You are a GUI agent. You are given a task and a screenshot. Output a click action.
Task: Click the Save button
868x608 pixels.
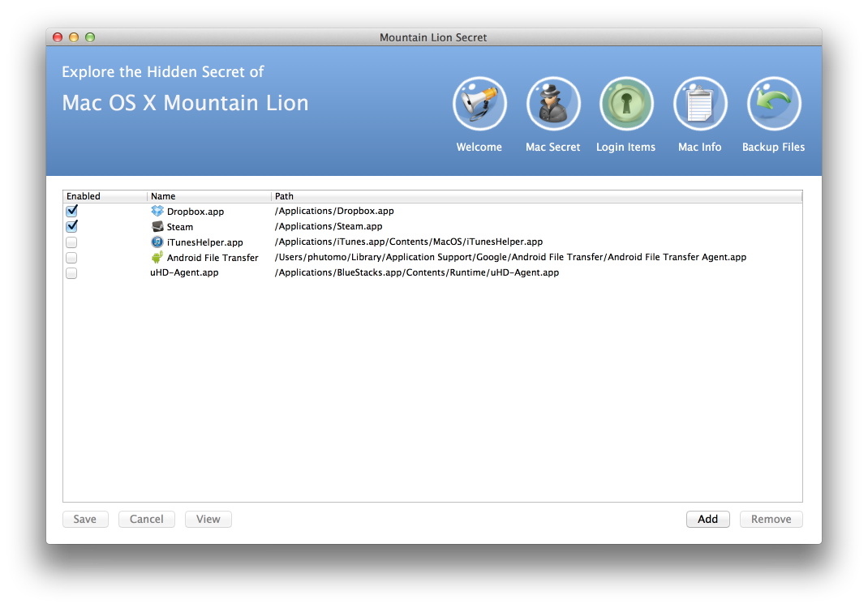point(85,519)
